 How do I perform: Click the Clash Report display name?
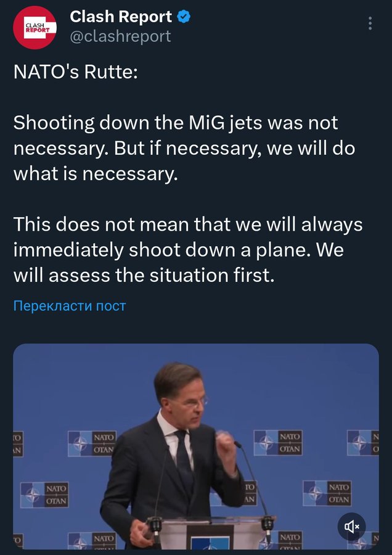121,17
